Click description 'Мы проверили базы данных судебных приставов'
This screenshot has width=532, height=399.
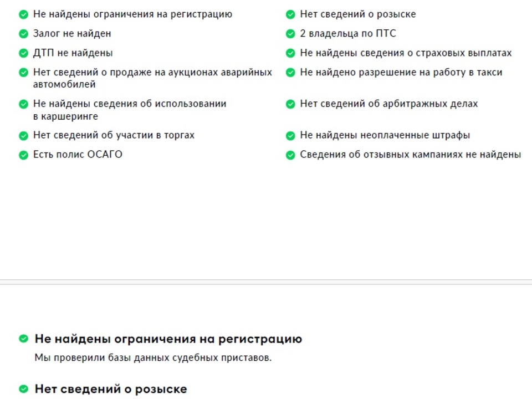pos(153,357)
